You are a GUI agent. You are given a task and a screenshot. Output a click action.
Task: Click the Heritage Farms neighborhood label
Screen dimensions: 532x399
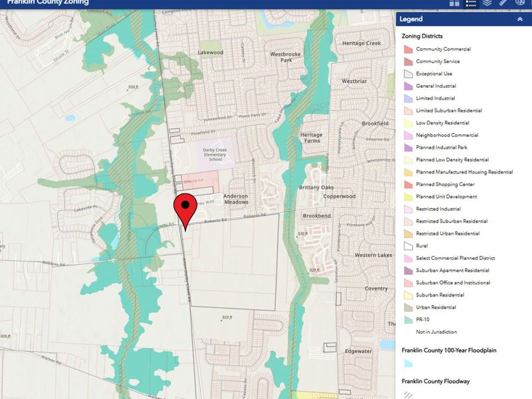pos(311,138)
